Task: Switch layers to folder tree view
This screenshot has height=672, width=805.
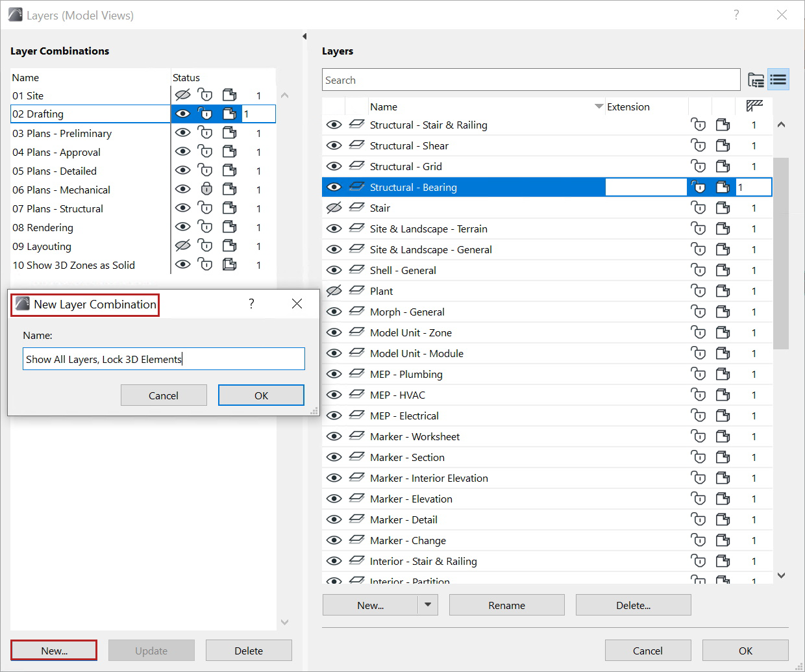Action: pyautogui.click(x=756, y=80)
